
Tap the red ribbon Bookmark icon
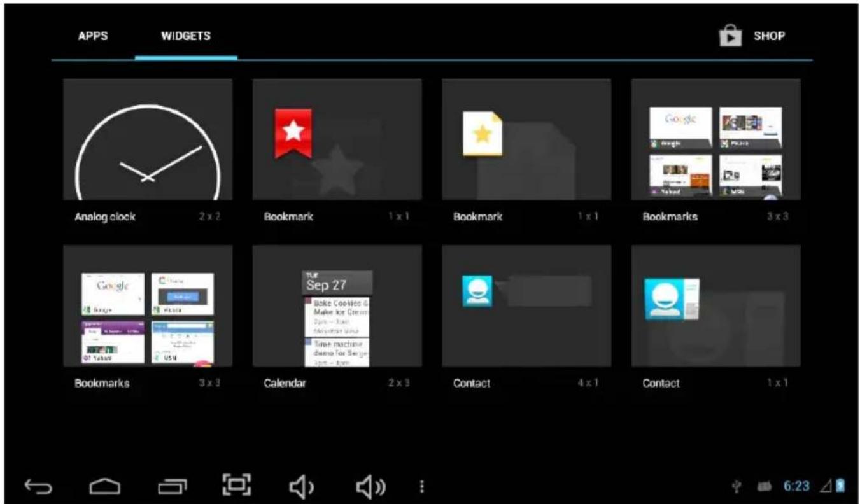pyautogui.click(x=293, y=133)
